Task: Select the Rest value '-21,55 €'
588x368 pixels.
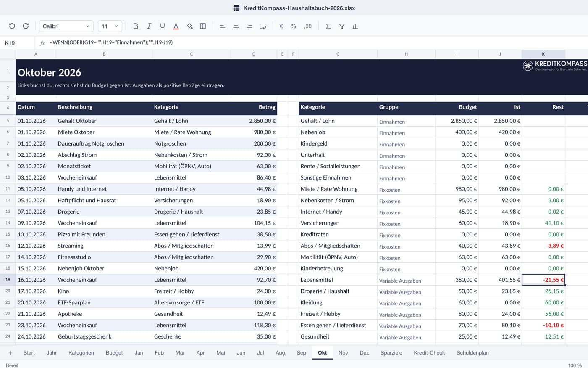Action: tap(543, 280)
